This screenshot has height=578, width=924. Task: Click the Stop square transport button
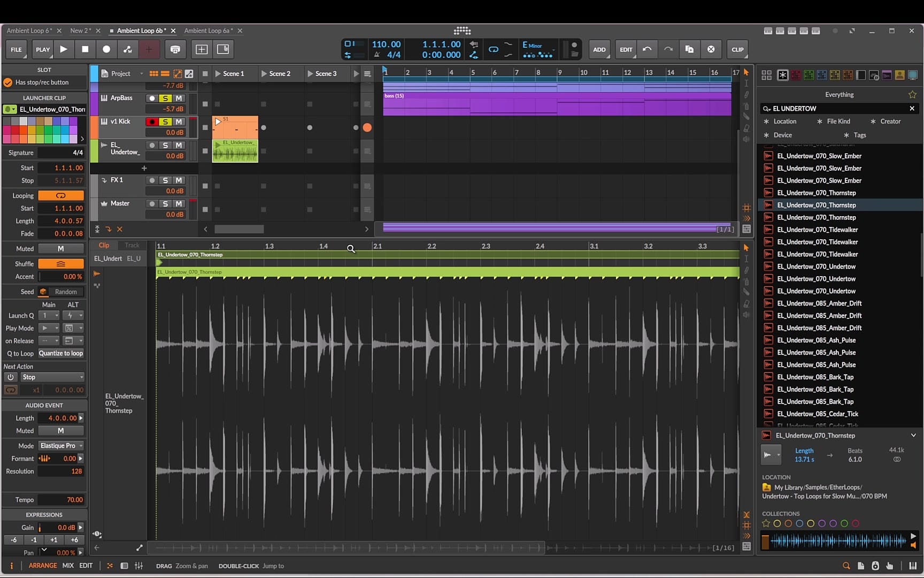(85, 49)
